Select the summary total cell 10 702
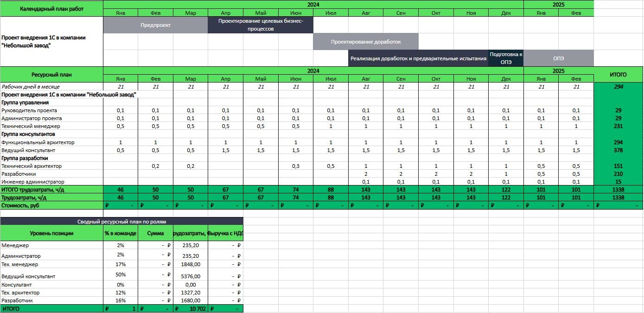 click(191, 309)
